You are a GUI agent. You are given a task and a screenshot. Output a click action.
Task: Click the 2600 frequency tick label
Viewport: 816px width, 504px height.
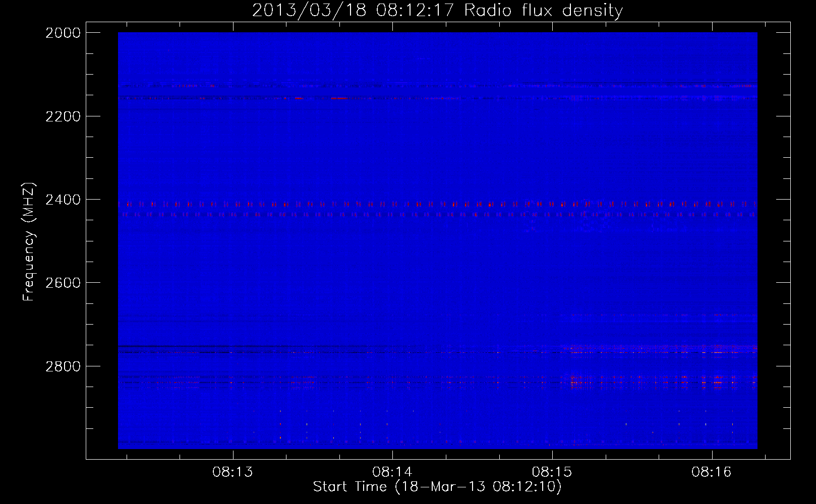pos(63,283)
